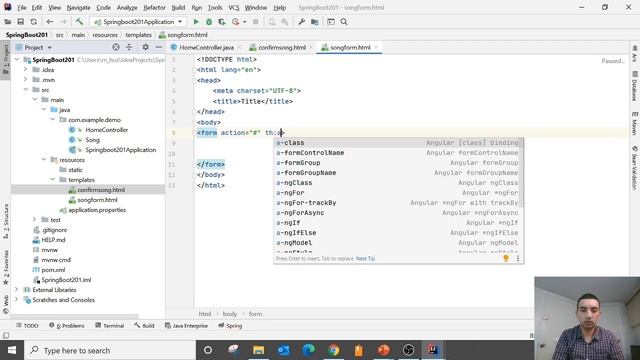640x360 pixels.
Task: Open the Windows Start menu
Action: [x=12, y=350]
